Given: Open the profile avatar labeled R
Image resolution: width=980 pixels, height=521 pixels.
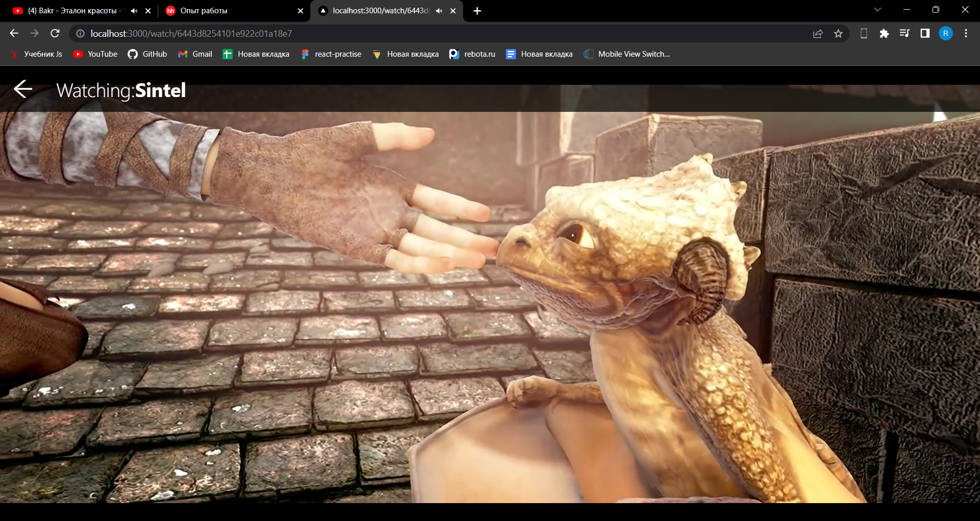Looking at the screenshot, I should coord(945,33).
